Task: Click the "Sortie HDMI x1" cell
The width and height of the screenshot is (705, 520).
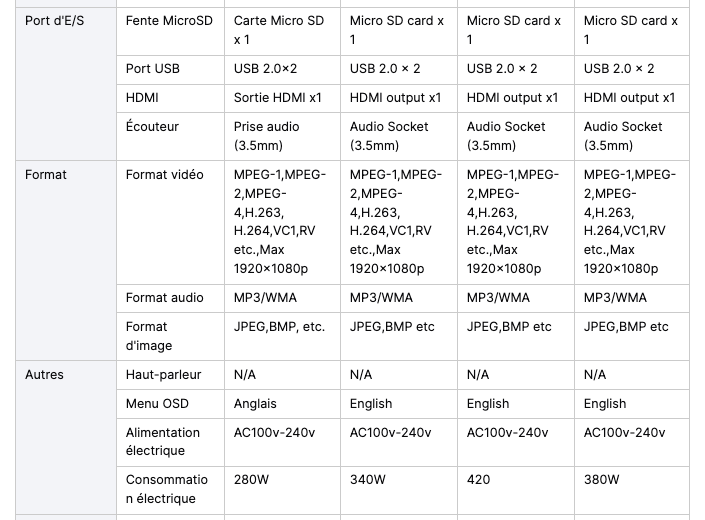Action: point(282,98)
